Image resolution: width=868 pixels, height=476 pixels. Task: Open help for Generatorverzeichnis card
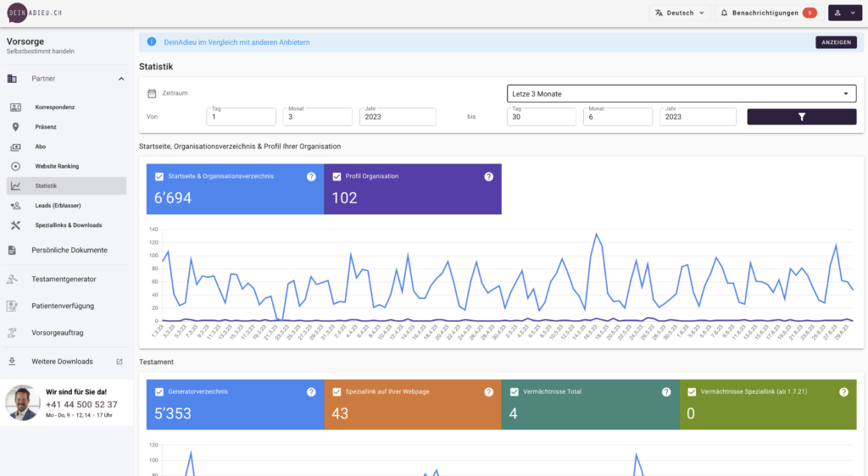(311, 391)
